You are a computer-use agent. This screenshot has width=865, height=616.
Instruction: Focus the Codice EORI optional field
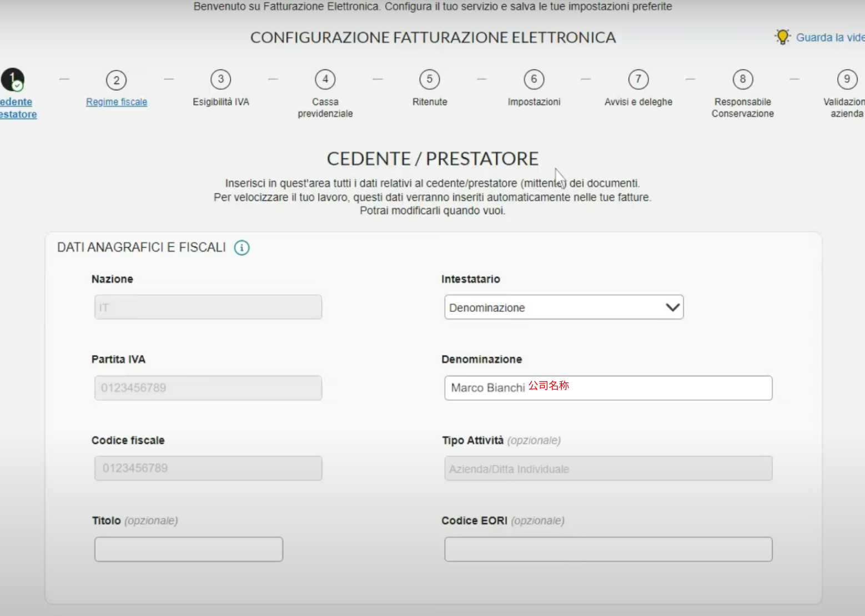coord(608,549)
